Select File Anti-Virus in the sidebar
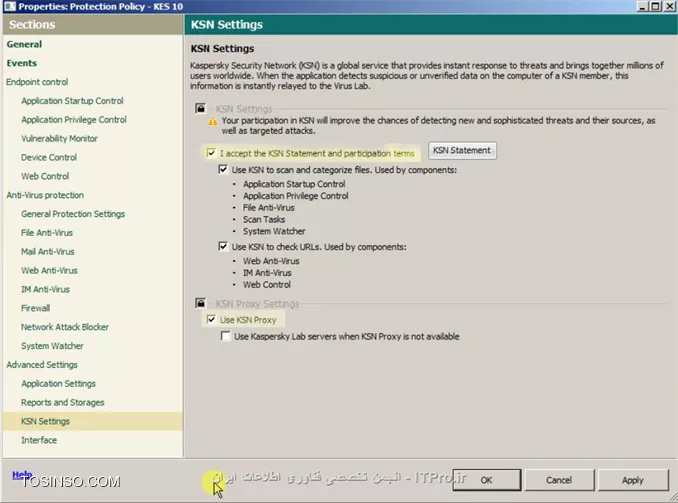 pyautogui.click(x=47, y=233)
